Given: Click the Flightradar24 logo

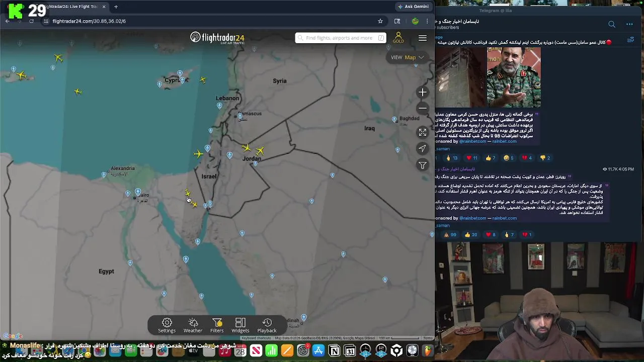Looking at the screenshot, I should point(217,38).
